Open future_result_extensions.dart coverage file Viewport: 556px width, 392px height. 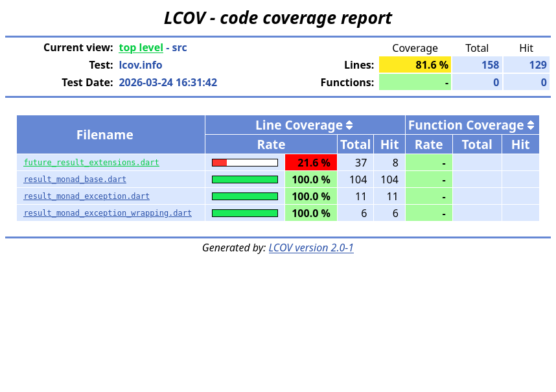point(91,163)
